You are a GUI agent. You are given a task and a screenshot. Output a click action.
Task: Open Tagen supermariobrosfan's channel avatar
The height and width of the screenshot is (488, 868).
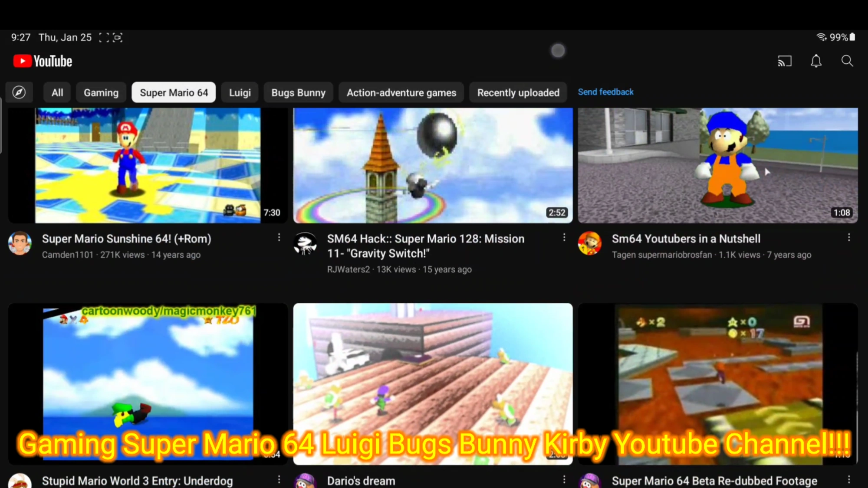pyautogui.click(x=589, y=244)
